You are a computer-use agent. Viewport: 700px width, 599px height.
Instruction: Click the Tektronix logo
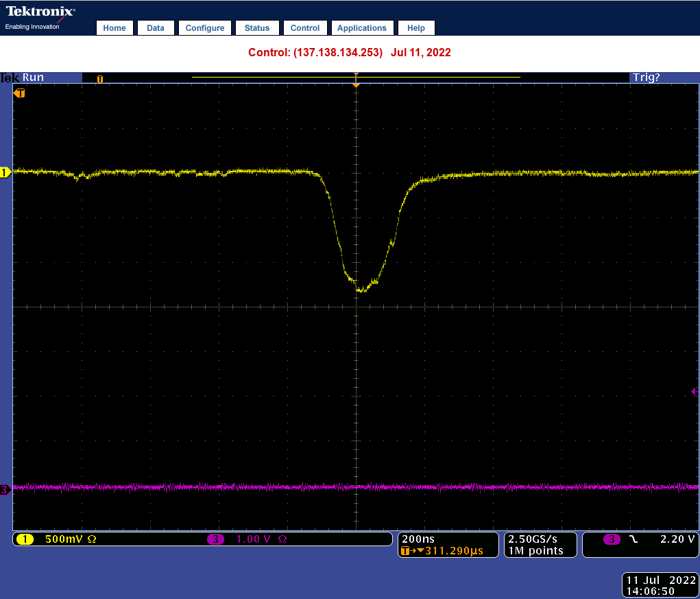pos(40,12)
